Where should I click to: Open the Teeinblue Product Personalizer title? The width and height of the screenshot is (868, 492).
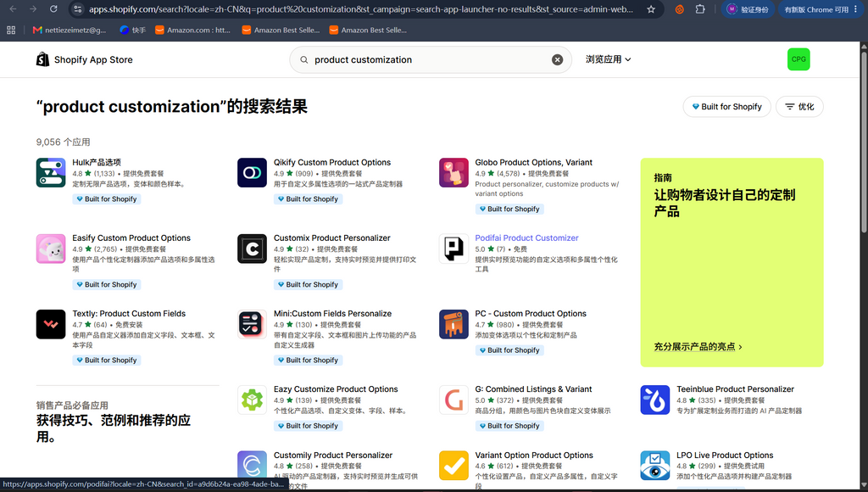point(735,389)
